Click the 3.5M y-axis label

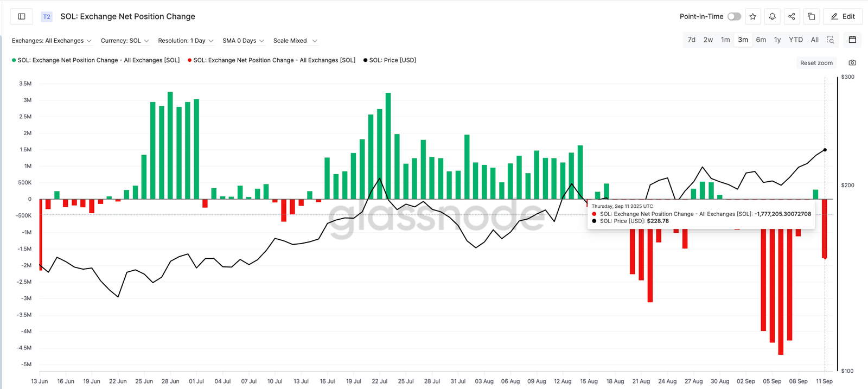[25, 84]
